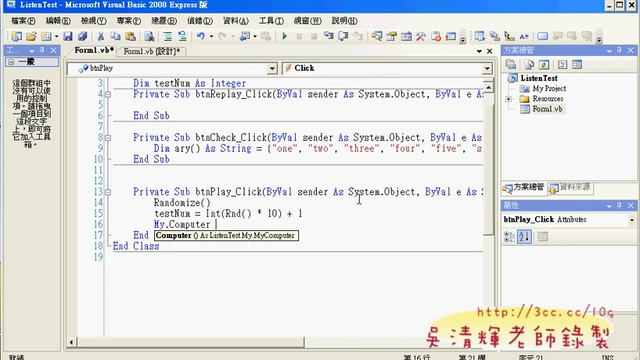Open the btnPlay_Click Attributes properties dropdown
The image size is (640, 360).
(x=632, y=220)
